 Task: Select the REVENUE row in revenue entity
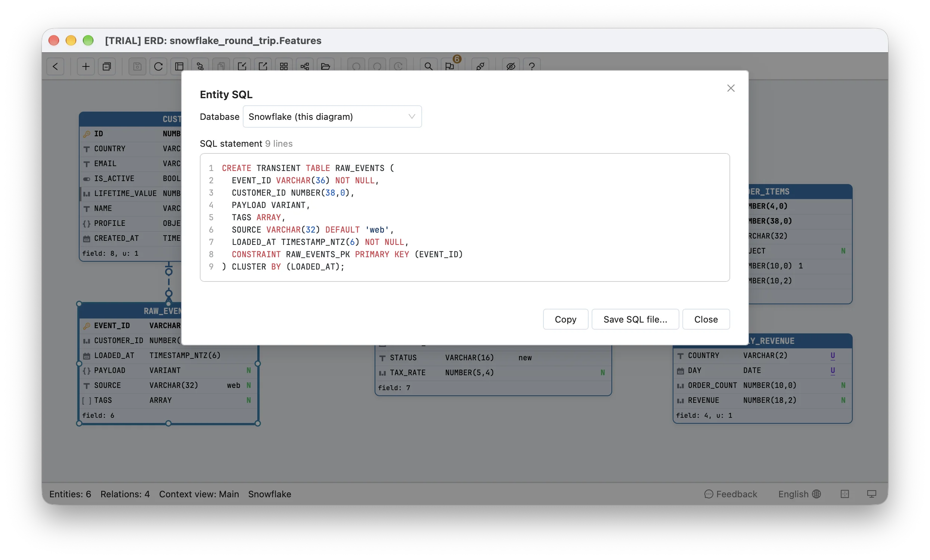(762, 400)
